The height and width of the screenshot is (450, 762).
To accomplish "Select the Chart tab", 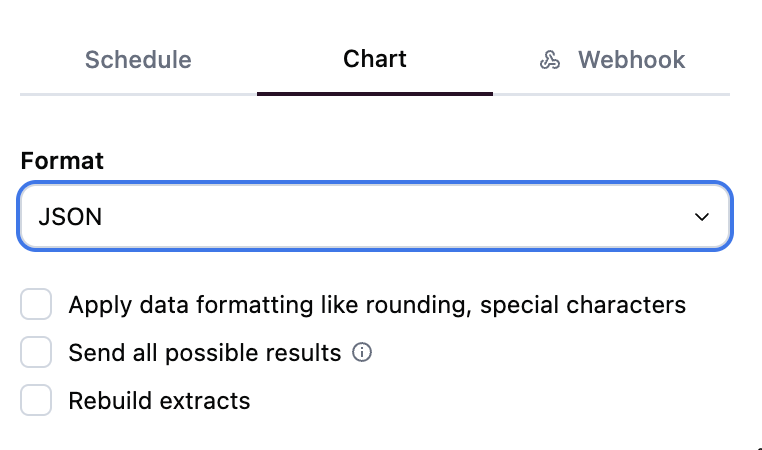I will click(375, 59).
